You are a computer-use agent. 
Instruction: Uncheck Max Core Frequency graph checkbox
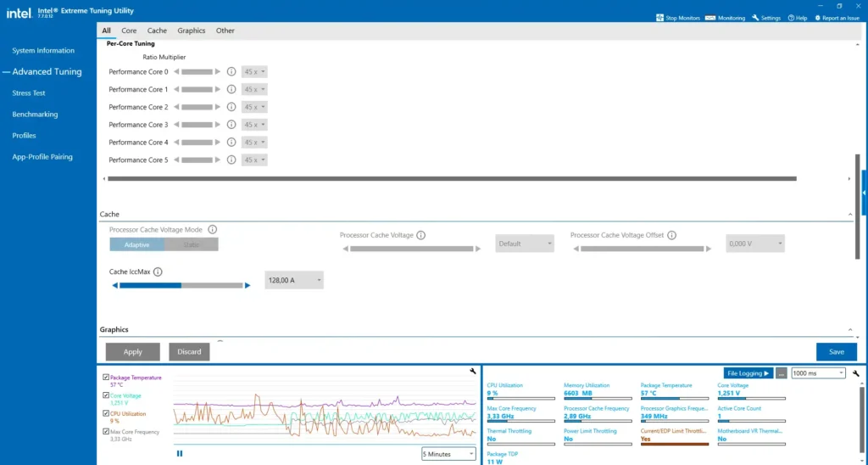[106, 431]
